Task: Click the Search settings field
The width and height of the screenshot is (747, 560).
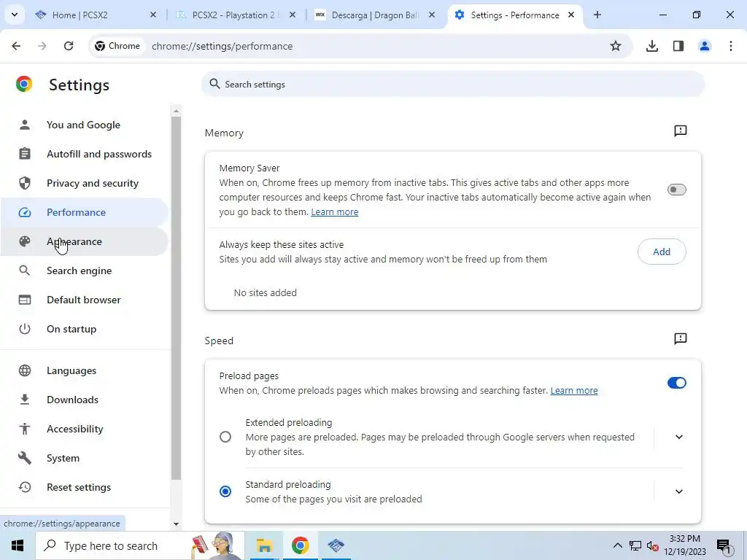Action: [452, 85]
